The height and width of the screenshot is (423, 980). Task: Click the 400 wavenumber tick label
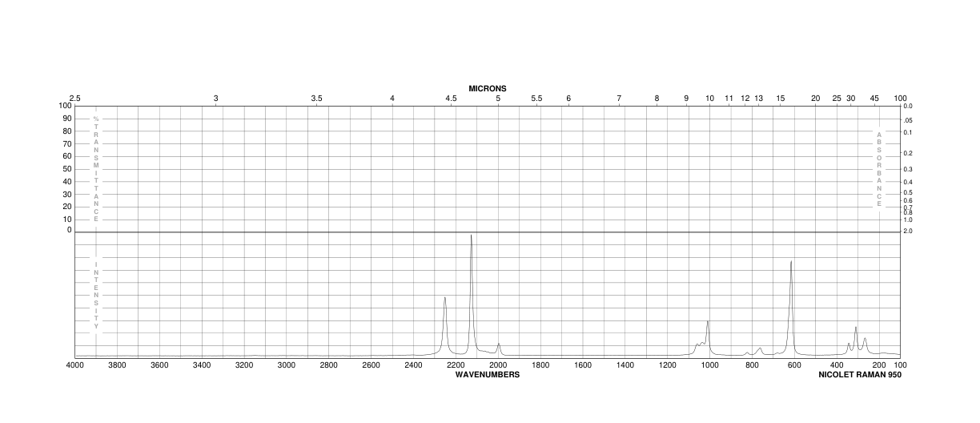click(837, 365)
